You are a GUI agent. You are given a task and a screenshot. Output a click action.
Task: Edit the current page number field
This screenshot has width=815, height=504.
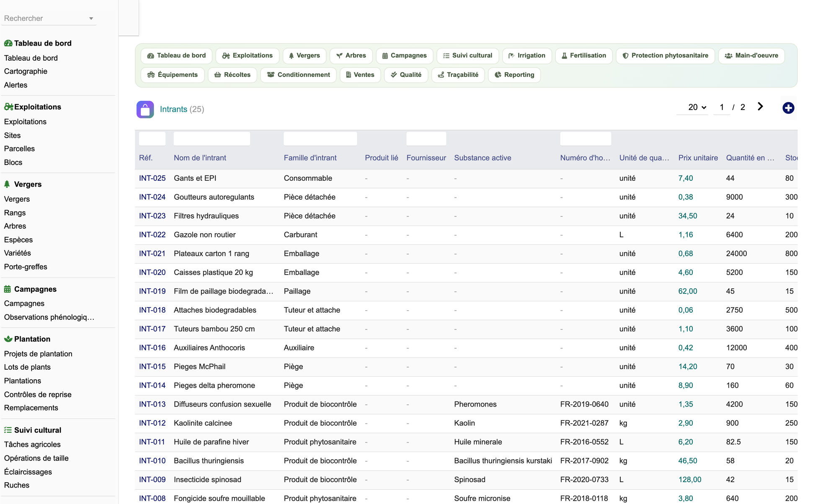pos(722,107)
